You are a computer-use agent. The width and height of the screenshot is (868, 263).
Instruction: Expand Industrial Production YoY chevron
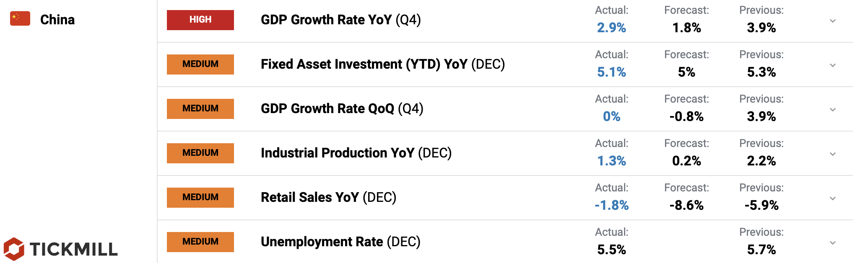(833, 154)
